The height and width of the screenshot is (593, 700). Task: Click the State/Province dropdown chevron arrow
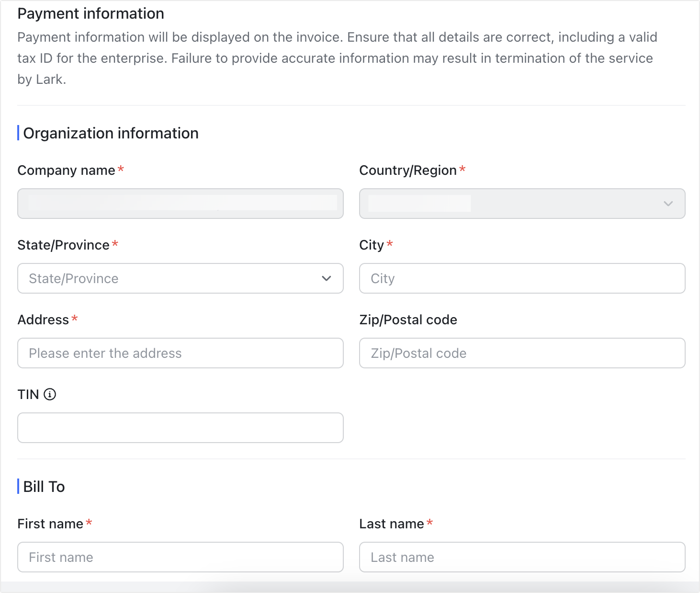327,278
